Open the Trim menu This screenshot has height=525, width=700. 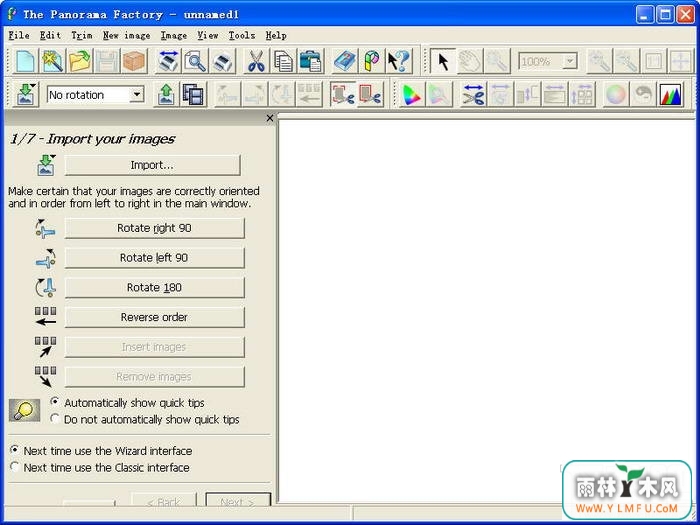(x=82, y=35)
